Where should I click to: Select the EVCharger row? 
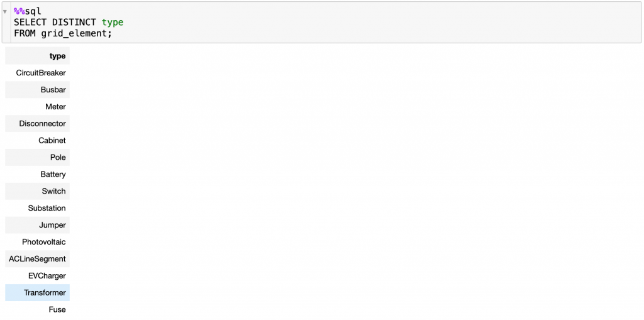37,275
